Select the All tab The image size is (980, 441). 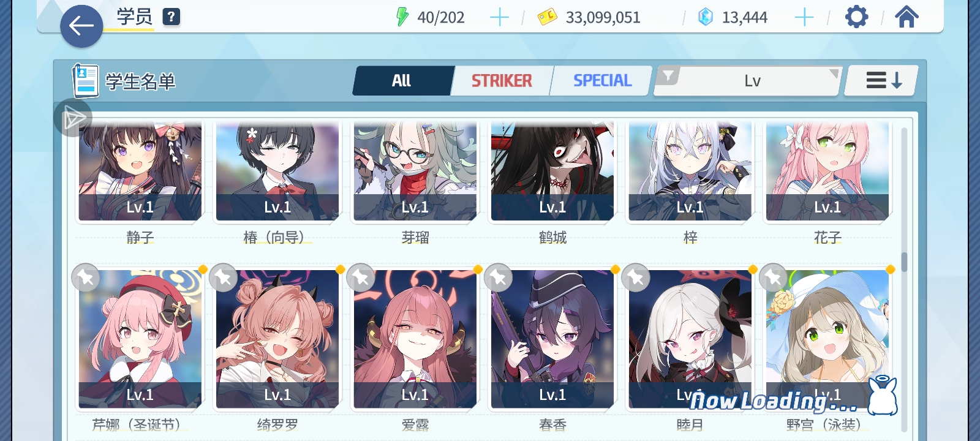(402, 81)
